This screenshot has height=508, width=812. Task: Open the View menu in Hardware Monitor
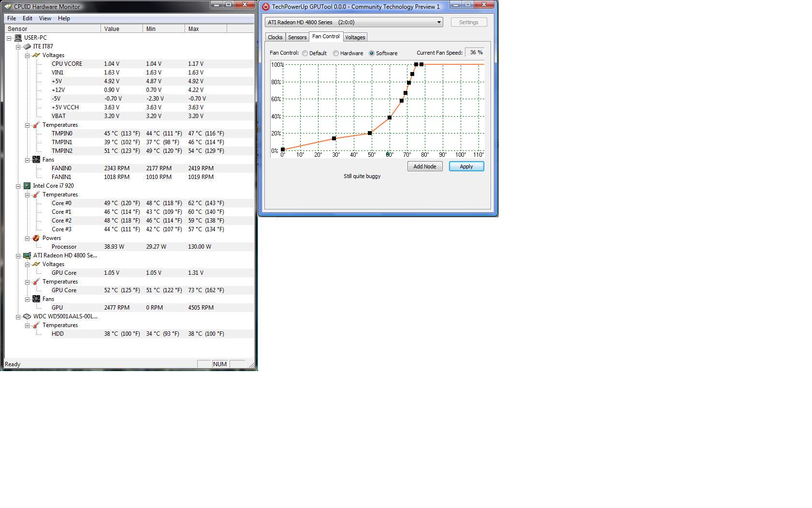tap(45, 18)
